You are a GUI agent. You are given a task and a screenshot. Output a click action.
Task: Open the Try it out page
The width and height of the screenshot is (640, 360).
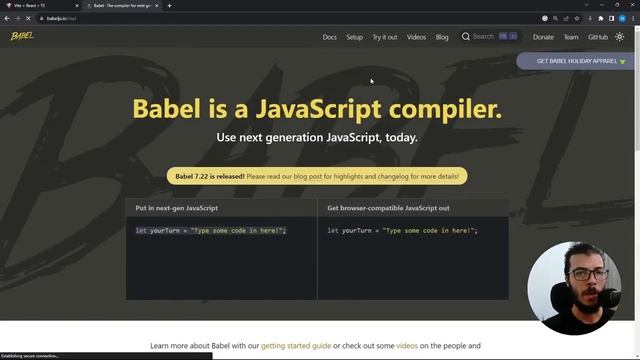(x=384, y=37)
